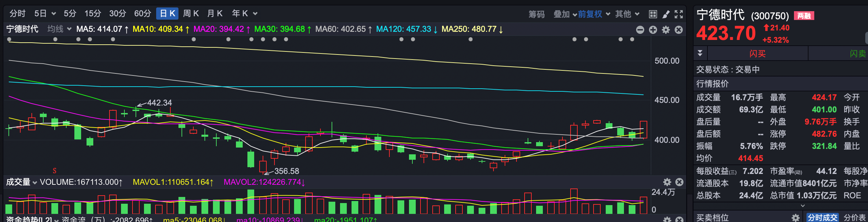Open settings gear next to 买卖档位
Viewport: 868px width, 222px height.
click(x=796, y=218)
